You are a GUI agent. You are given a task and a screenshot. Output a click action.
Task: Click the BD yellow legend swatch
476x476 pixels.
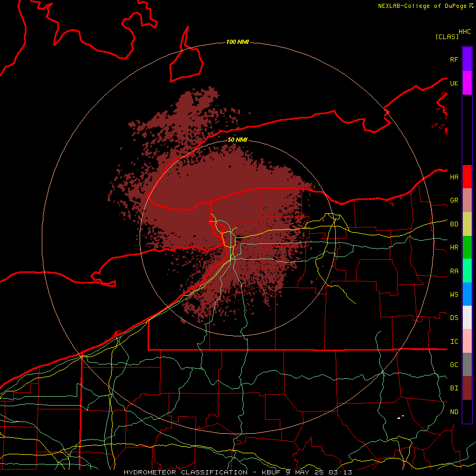pos(467,224)
